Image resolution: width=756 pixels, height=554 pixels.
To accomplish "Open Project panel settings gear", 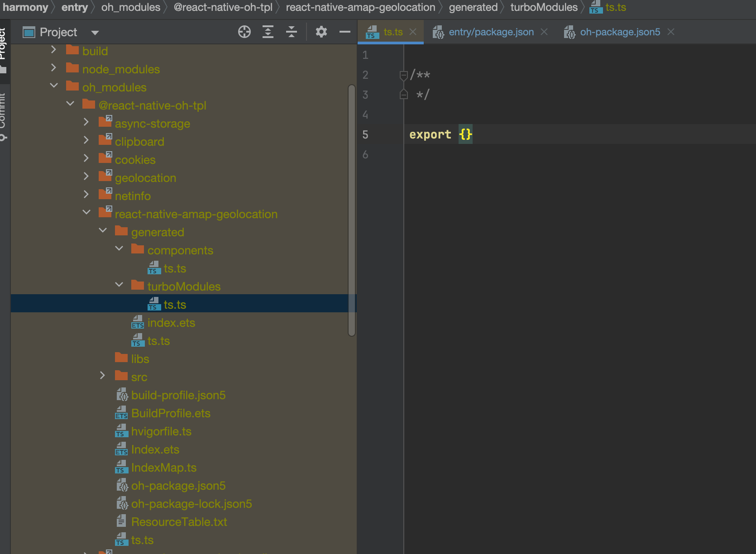I will click(x=321, y=32).
